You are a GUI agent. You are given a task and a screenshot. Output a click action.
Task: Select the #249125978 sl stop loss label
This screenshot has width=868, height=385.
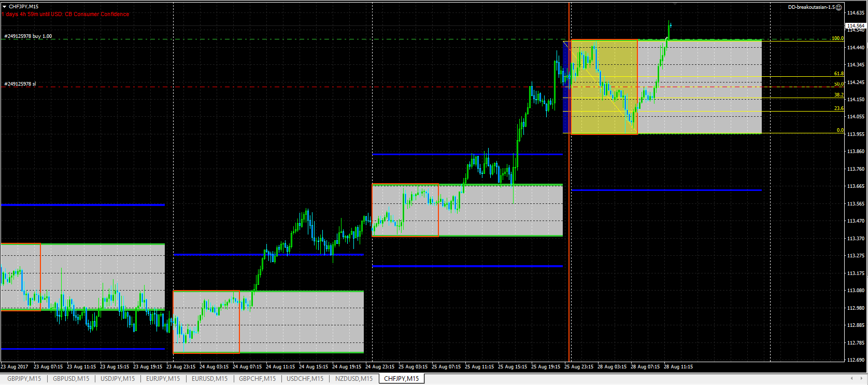(20, 84)
